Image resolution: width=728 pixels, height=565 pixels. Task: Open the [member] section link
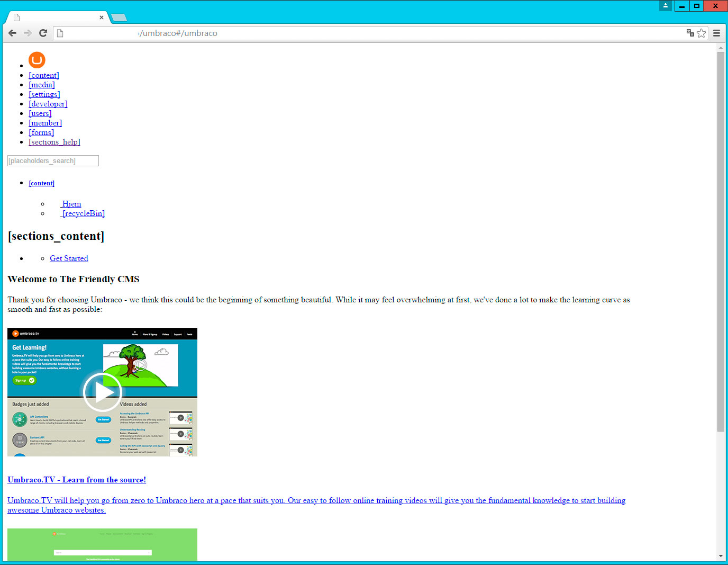point(46,123)
